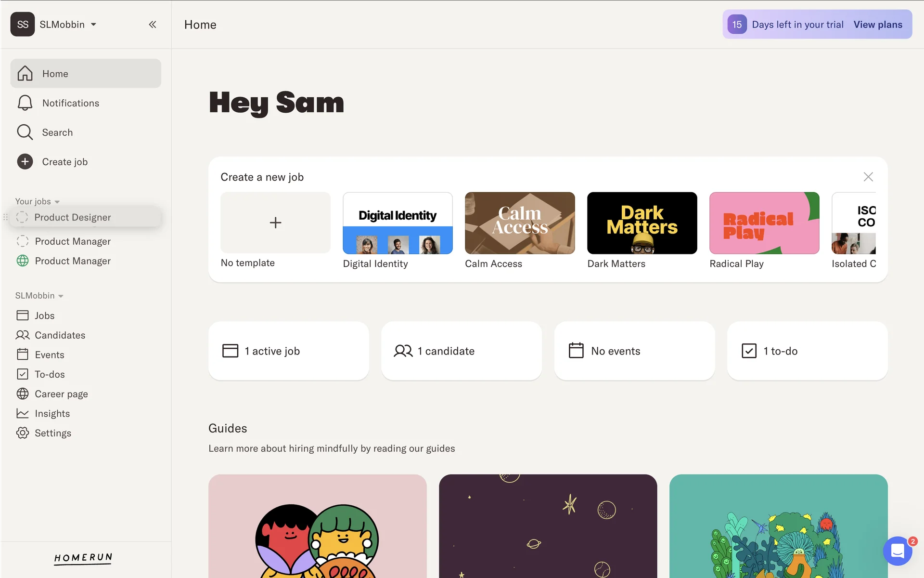Open Insights chart icon in sidebar
This screenshot has width=924, height=578.
point(23,413)
